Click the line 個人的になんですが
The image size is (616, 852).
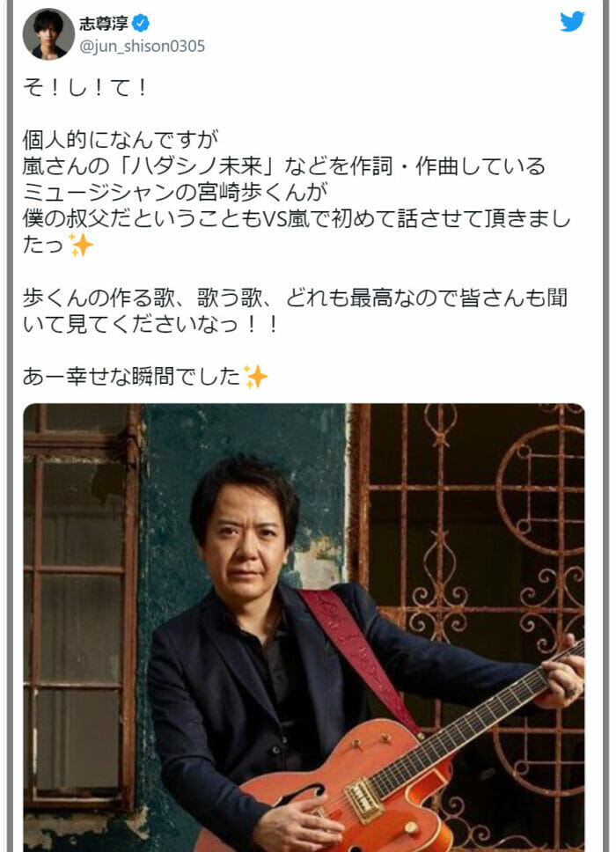tap(121, 140)
